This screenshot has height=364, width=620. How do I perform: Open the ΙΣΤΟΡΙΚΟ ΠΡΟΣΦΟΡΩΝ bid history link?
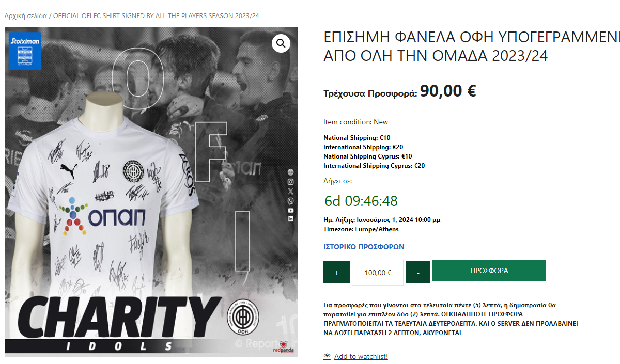364,247
